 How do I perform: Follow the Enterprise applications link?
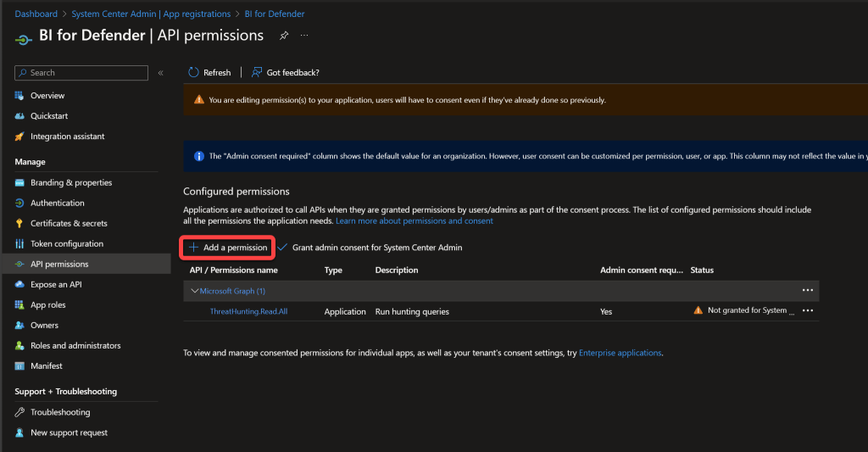tap(620, 353)
